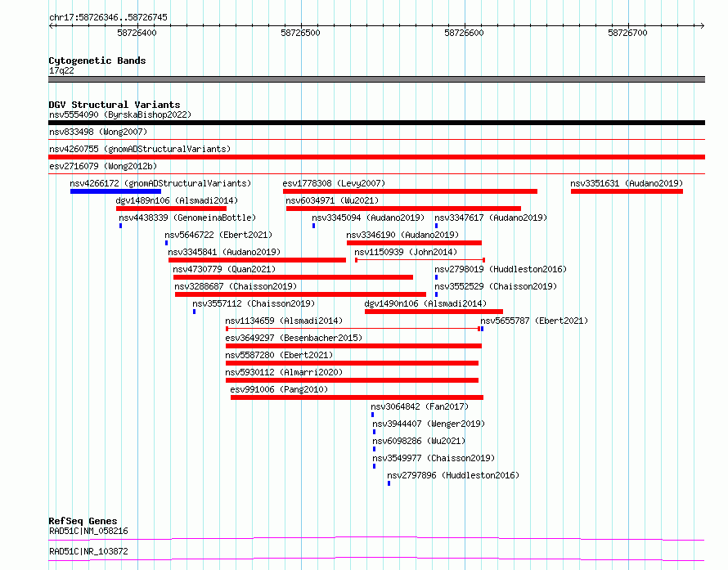The image size is (728, 570).
Task: Click RAD51C|NR_103872 gene label
Action: [88, 551]
